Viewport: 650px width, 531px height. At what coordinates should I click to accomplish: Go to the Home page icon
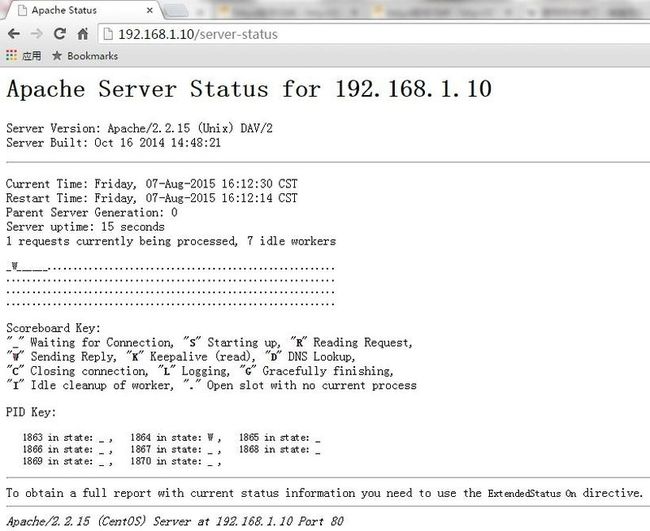[83, 34]
